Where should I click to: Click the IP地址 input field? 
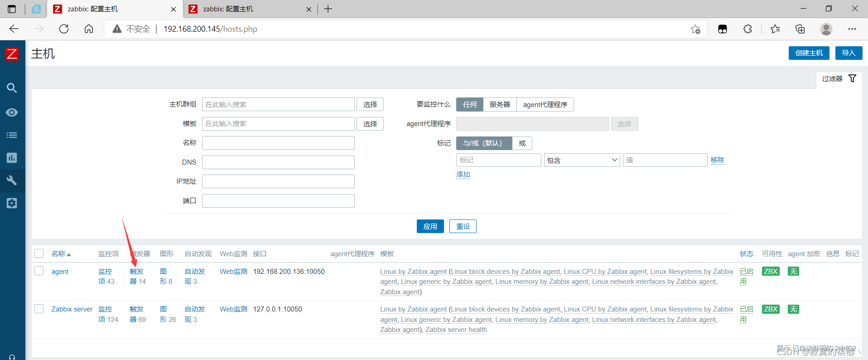[278, 181]
